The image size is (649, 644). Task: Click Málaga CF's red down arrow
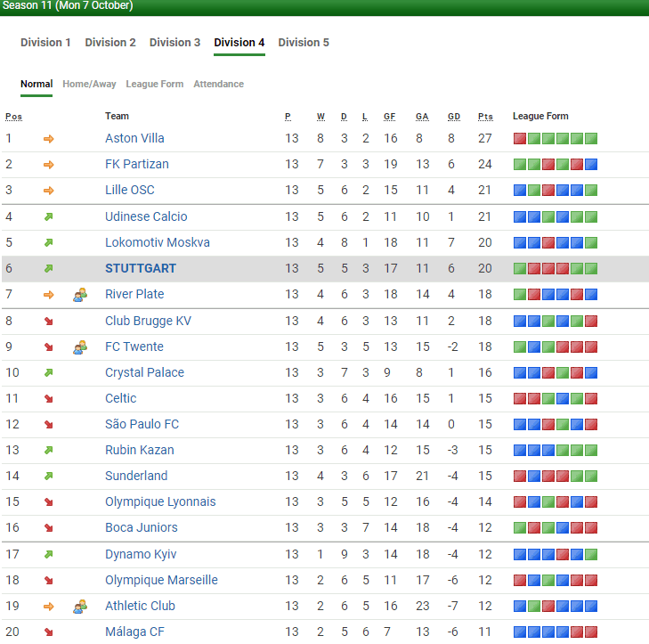(x=48, y=632)
